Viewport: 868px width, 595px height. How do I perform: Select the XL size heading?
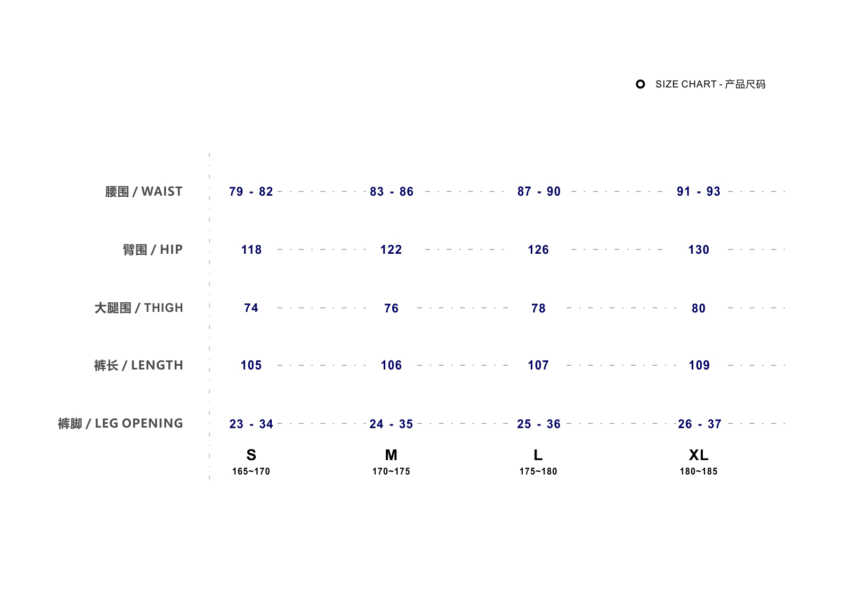699,455
